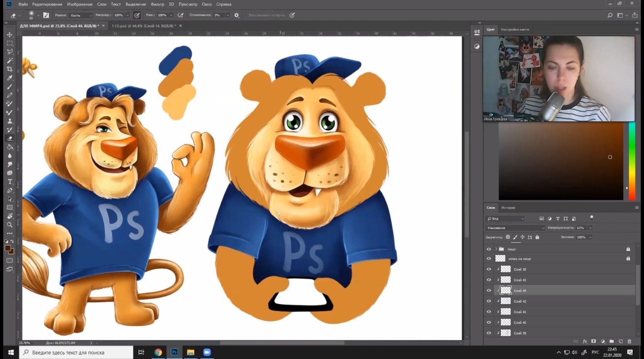Select the Hand tool
This screenshot has width=644, height=359.
10,216
